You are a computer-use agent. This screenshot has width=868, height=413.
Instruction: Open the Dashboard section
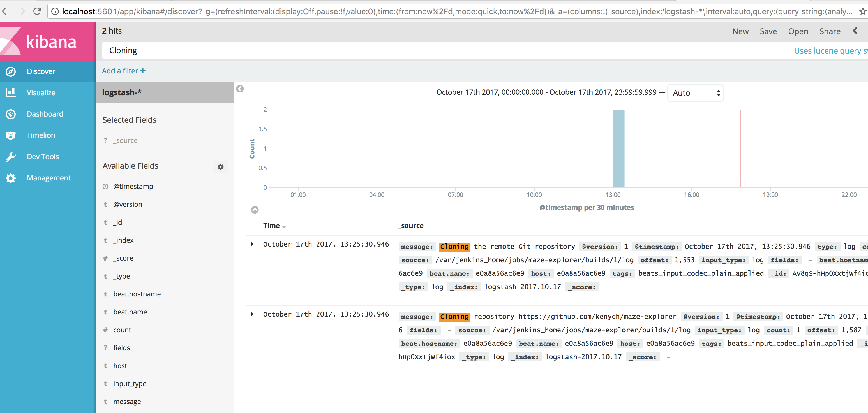point(48,114)
